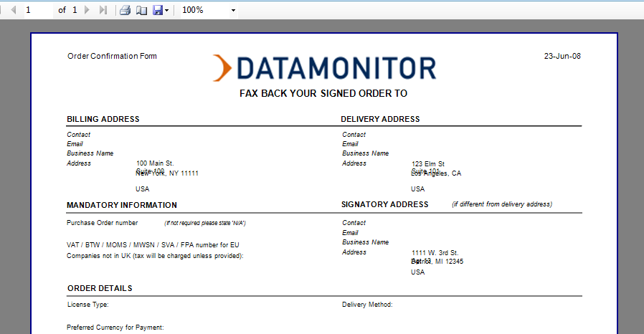Click the "if not required please state 'N/A'" note

pyautogui.click(x=205, y=223)
